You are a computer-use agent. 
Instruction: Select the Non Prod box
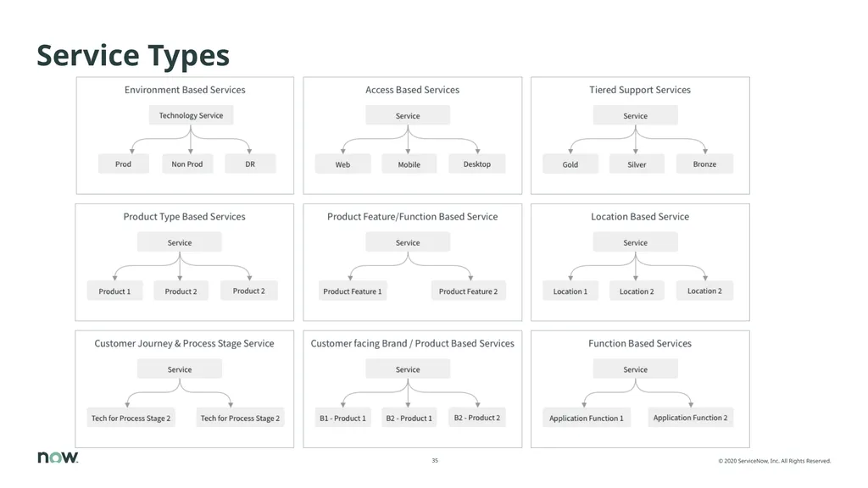point(187,164)
